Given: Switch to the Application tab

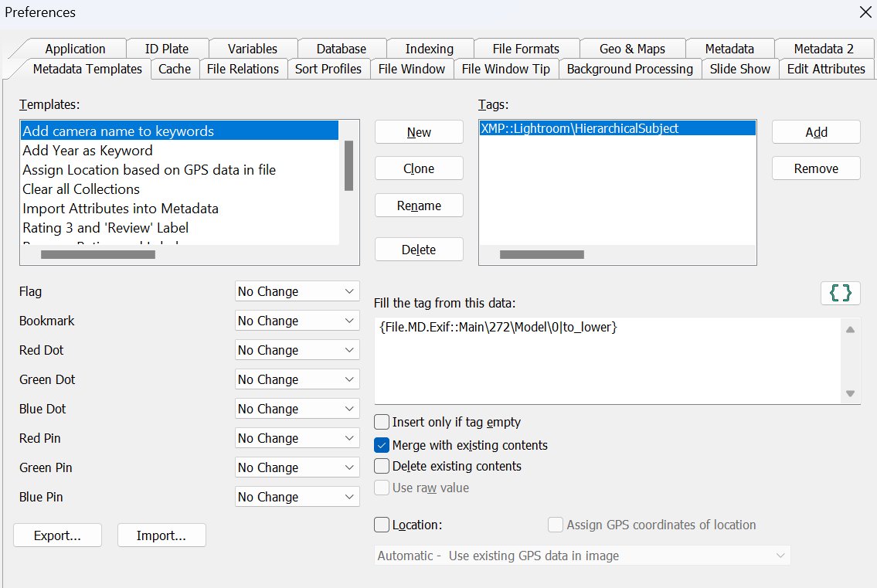Looking at the screenshot, I should [x=75, y=49].
